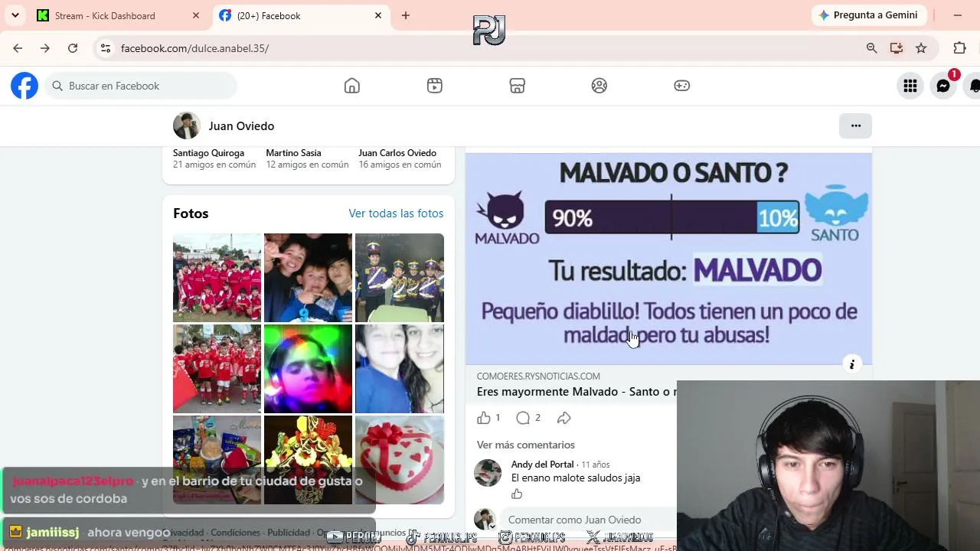980x551 pixels.
Task: Minimize the Chrome window
Action: pyautogui.click(x=958, y=15)
